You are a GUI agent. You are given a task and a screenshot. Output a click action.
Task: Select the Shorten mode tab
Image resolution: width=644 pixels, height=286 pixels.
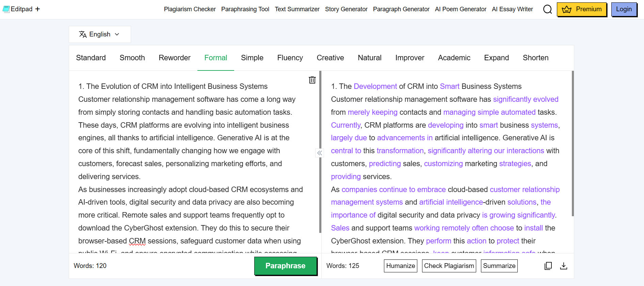pyautogui.click(x=535, y=58)
